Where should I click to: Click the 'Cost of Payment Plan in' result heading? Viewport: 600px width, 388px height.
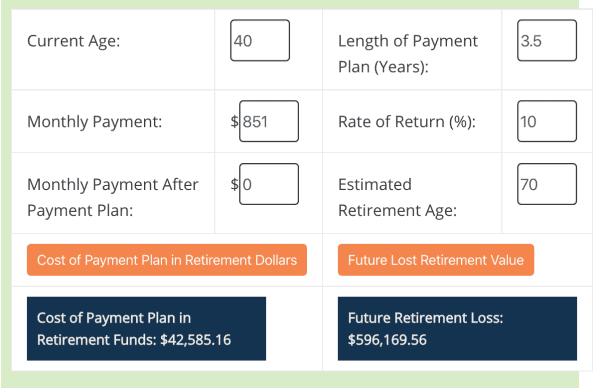pyautogui.click(x=114, y=318)
